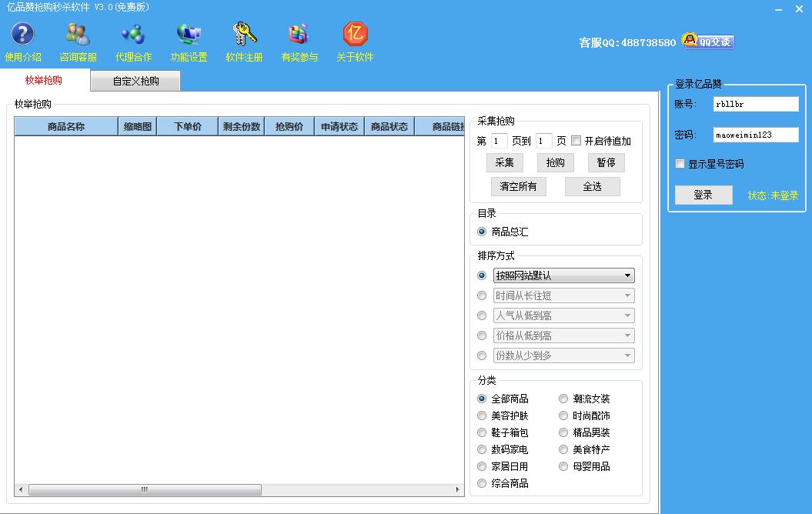Click the 咨询客服 customer service icon
This screenshot has height=514, width=812.
(x=78, y=35)
